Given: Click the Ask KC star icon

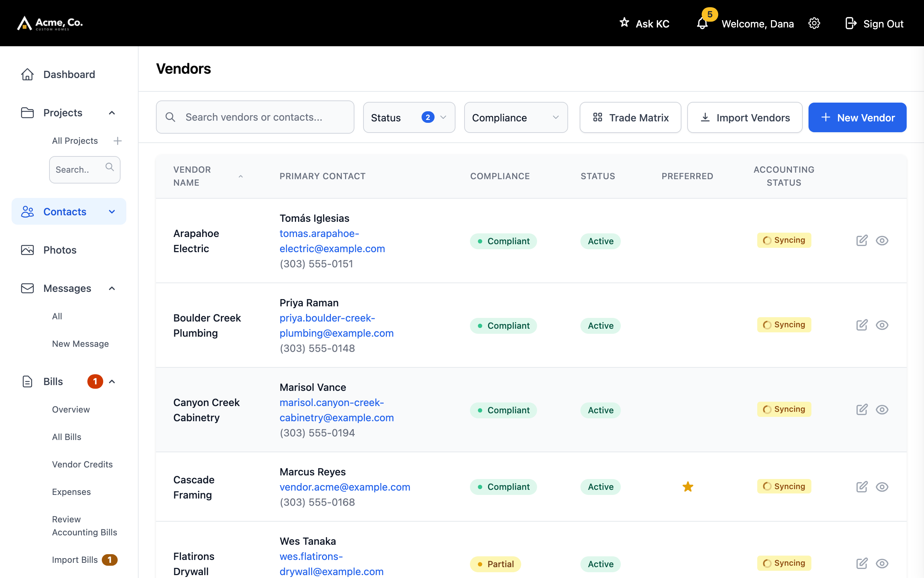Looking at the screenshot, I should pos(624,22).
